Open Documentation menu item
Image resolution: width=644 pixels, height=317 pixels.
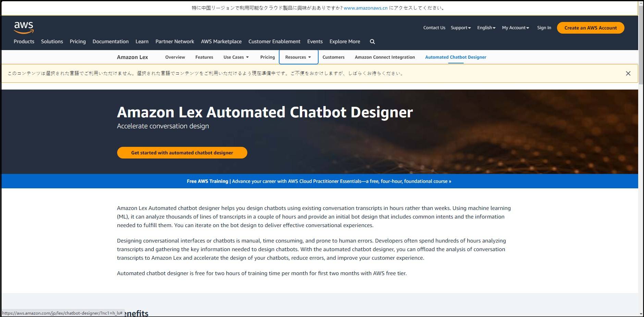tap(111, 42)
